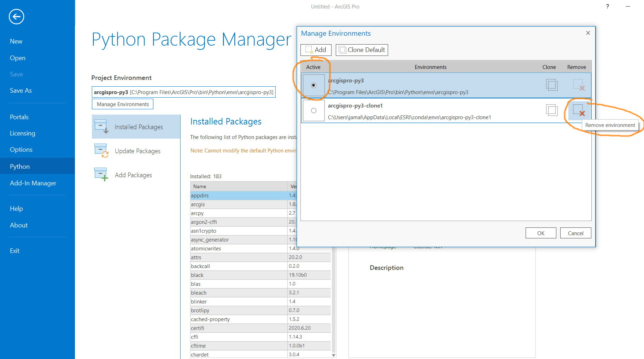Open the Options menu item
Viewport: 644px width, 359px height.
click(21, 150)
